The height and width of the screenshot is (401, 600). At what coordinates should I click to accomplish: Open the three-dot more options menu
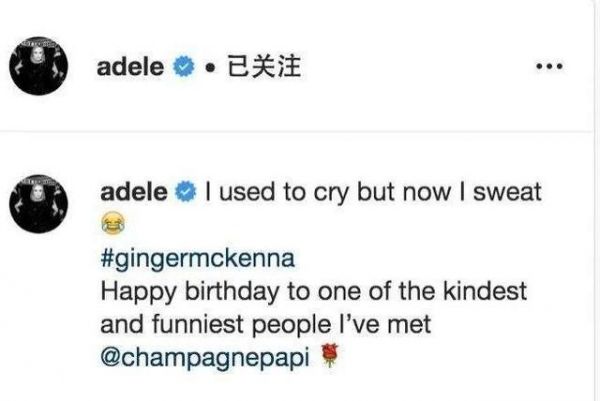(551, 68)
